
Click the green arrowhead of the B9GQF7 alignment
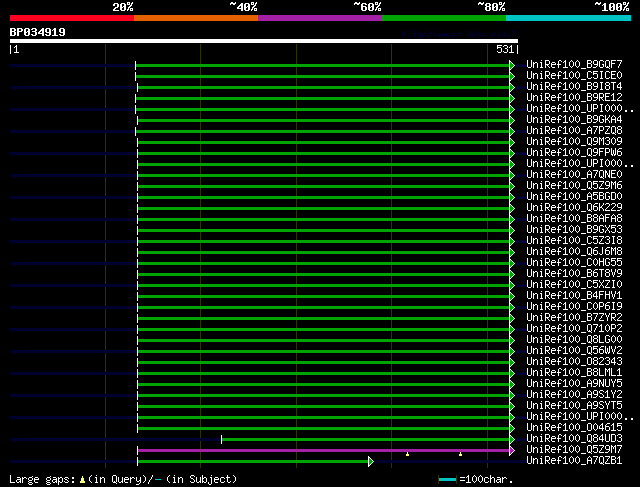click(x=512, y=65)
